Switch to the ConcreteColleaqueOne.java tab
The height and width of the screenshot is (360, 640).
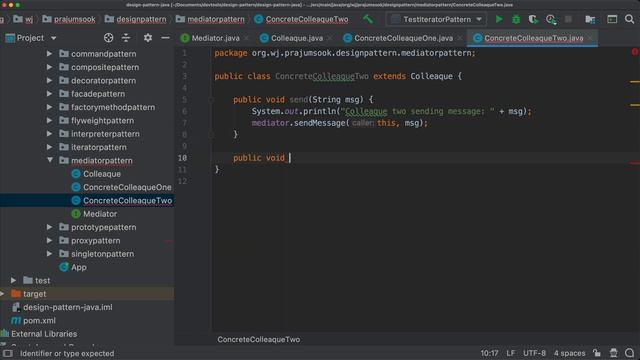403,38
